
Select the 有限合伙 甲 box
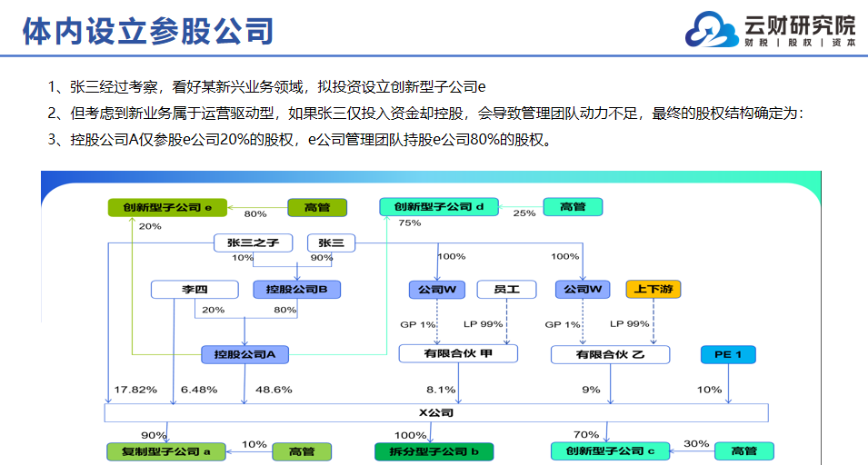(x=458, y=354)
